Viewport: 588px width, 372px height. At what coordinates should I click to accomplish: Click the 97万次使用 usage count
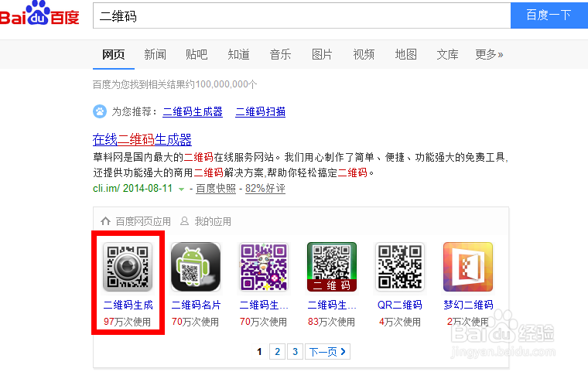coord(127,322)
